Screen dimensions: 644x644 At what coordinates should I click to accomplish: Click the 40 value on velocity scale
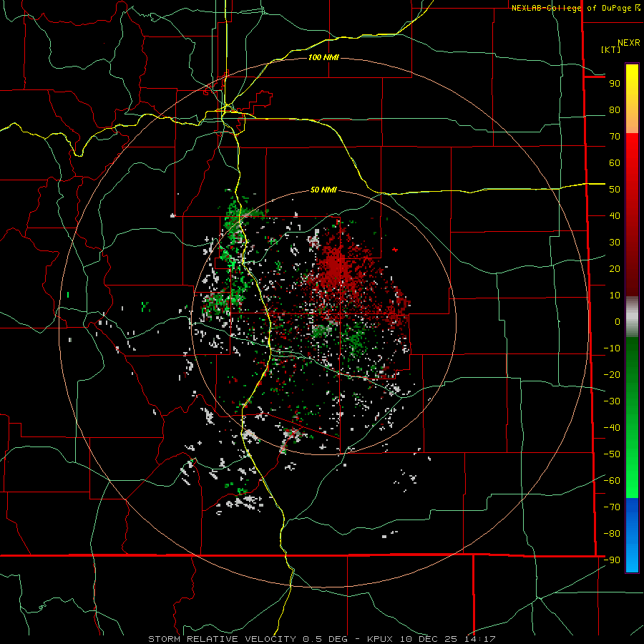click(x=615, y=216)
